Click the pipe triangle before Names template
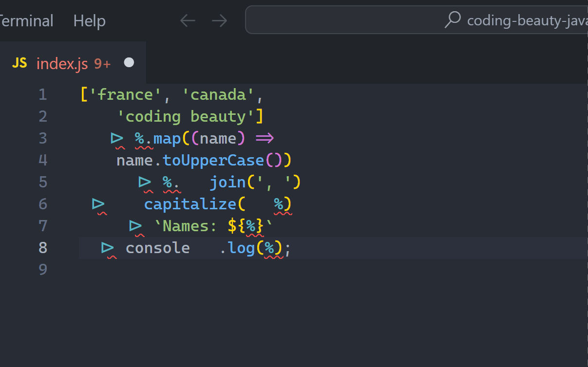 click(x=135, y=226)
